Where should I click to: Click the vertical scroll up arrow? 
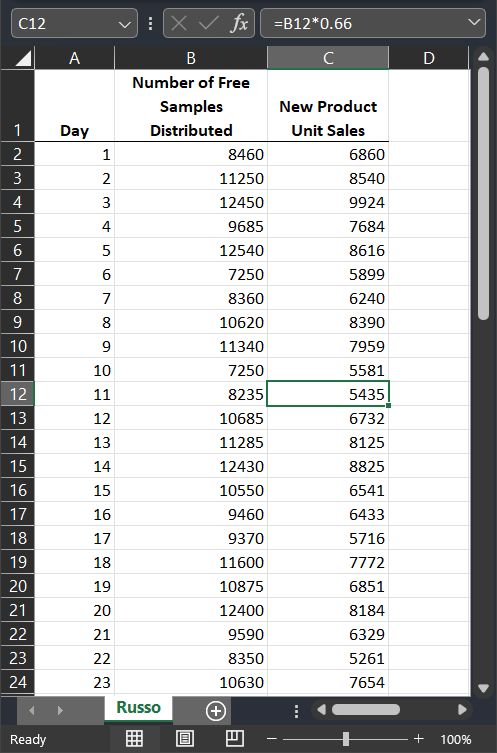(484, 57)
